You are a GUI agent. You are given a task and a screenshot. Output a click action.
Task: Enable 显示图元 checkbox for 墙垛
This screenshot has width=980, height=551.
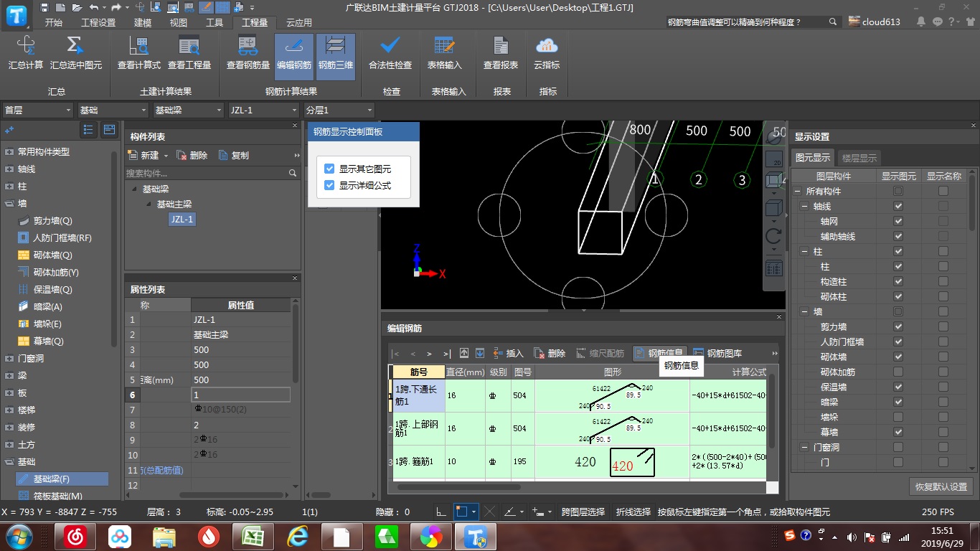[898, 417]
